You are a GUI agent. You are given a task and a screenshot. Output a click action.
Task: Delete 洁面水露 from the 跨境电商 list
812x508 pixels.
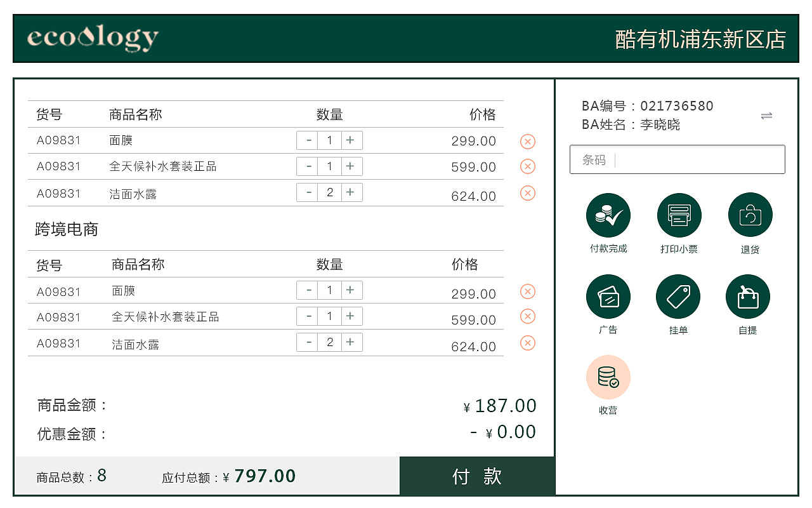[x=528, y=343]
